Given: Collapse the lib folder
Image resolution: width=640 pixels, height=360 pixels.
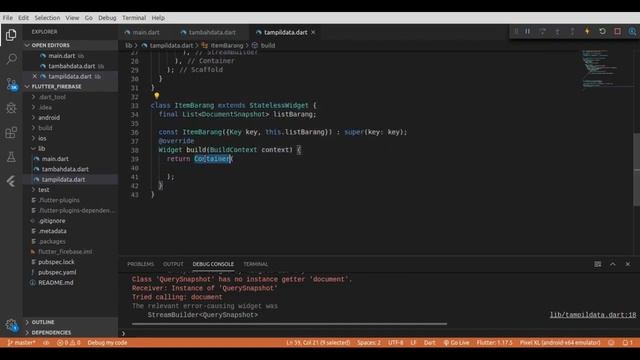Looking at the screenshot, I should [70, 149].
